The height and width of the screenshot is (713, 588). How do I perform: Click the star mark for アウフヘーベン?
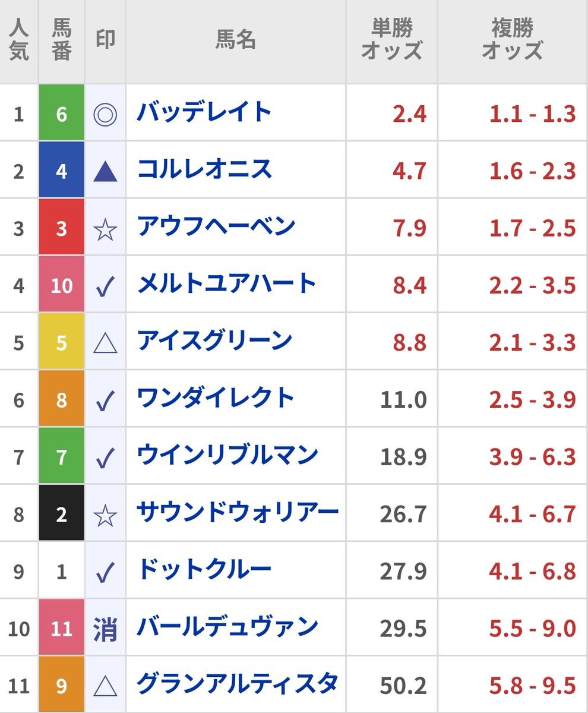pyautogui.click(x=105, y=229)
